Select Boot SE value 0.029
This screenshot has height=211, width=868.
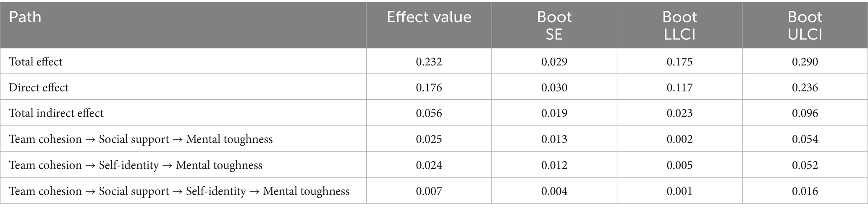(554, 62)
